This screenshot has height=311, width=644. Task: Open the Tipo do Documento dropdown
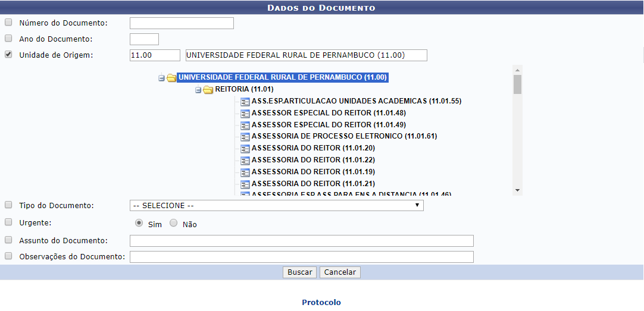pos(276,206)
